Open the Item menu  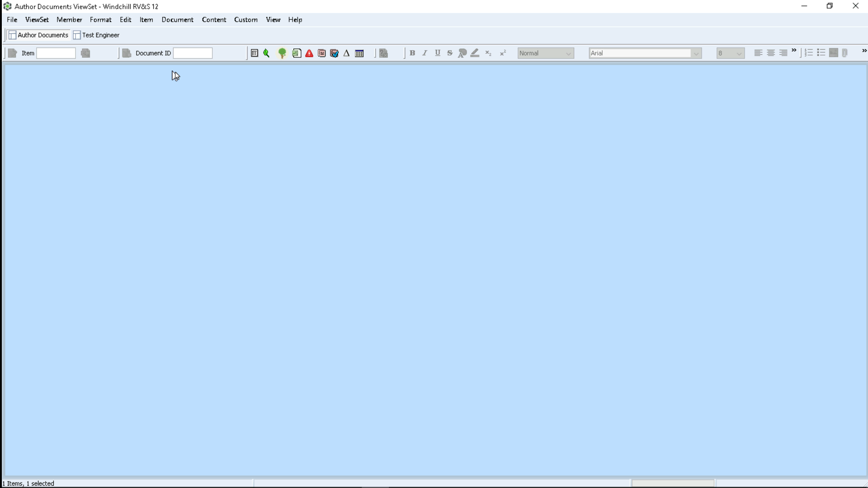(146, 20)
